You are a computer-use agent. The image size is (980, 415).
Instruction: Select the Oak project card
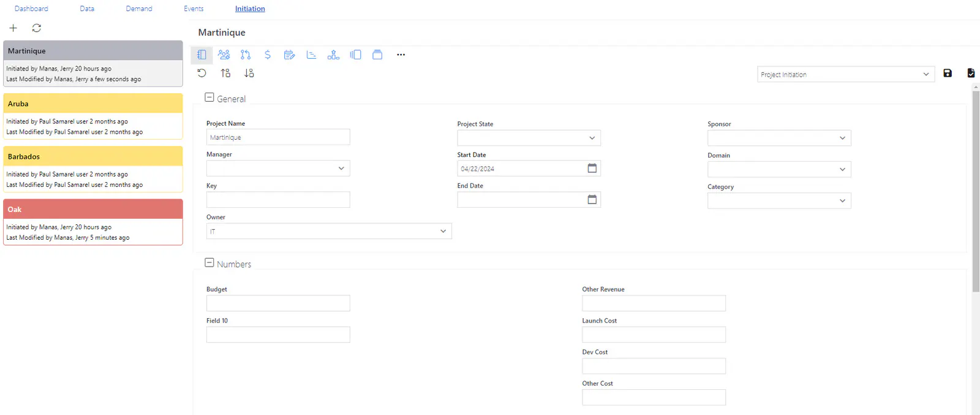point(93,222)
